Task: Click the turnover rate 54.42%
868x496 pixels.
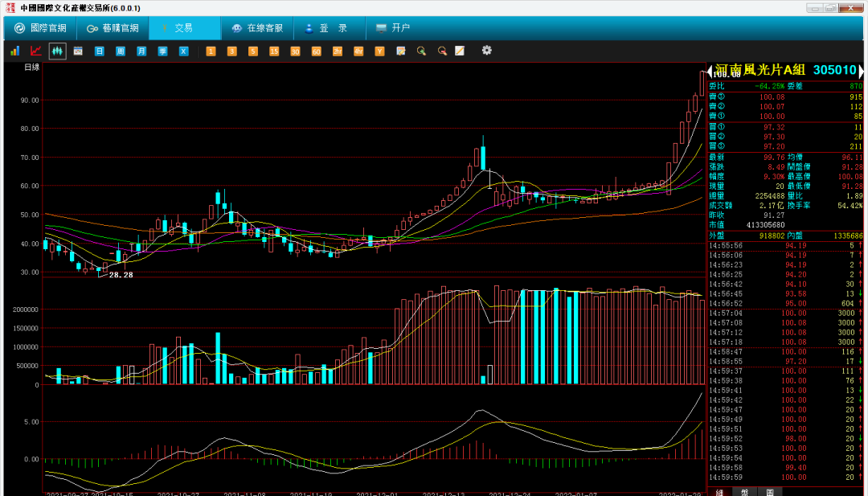Action: (851, 205)
